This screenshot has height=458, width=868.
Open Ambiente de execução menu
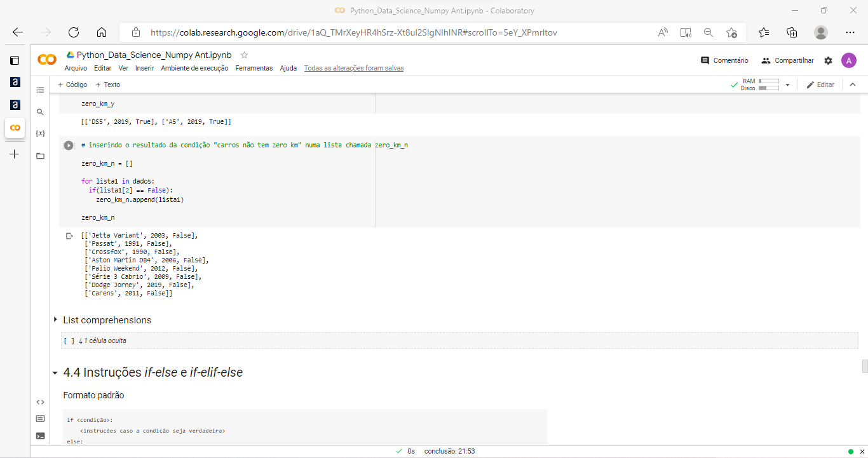[x=194, y=68]
